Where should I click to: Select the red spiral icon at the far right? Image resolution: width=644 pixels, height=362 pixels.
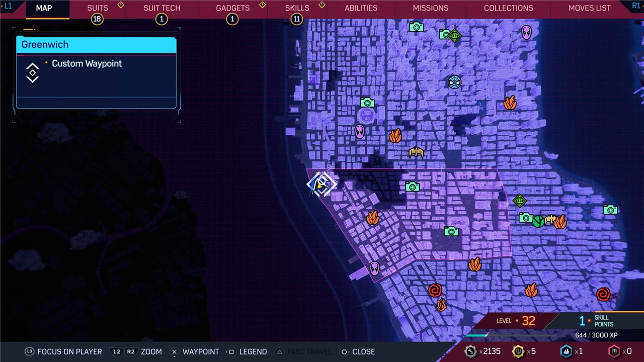603,294
